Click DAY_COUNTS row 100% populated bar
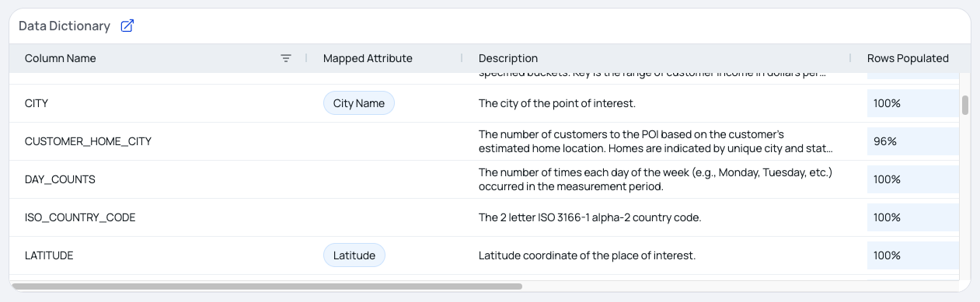This screenshot has width=980, height=302. (913, 179)
